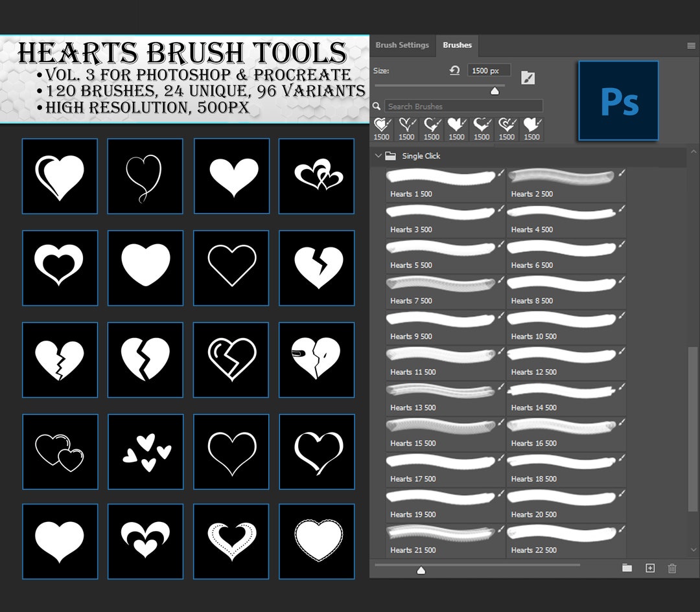Open the Create New Brush icon
Image resolution: width=700 pixels, height=612 pixels.
(649, 568)
